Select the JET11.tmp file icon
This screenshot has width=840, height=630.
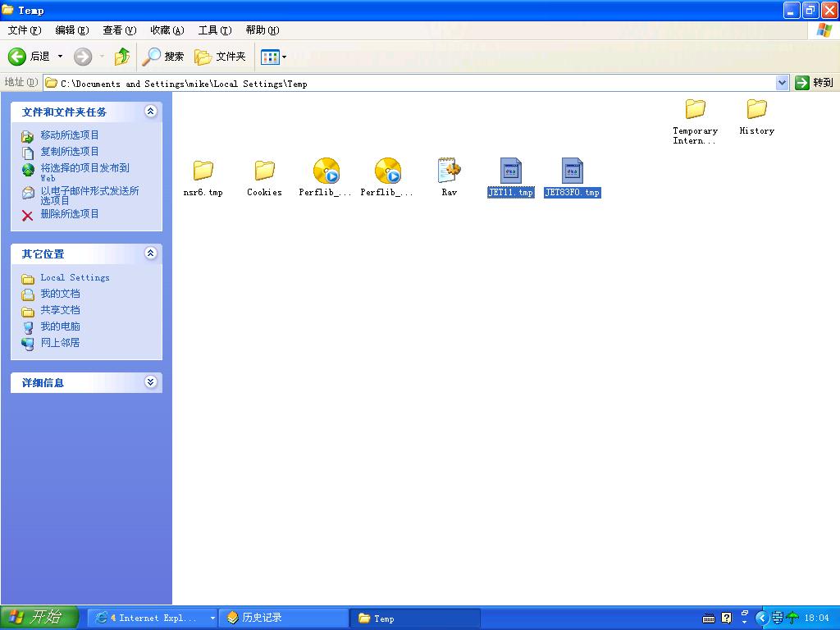pyautogui.click(x=510, y=171)
